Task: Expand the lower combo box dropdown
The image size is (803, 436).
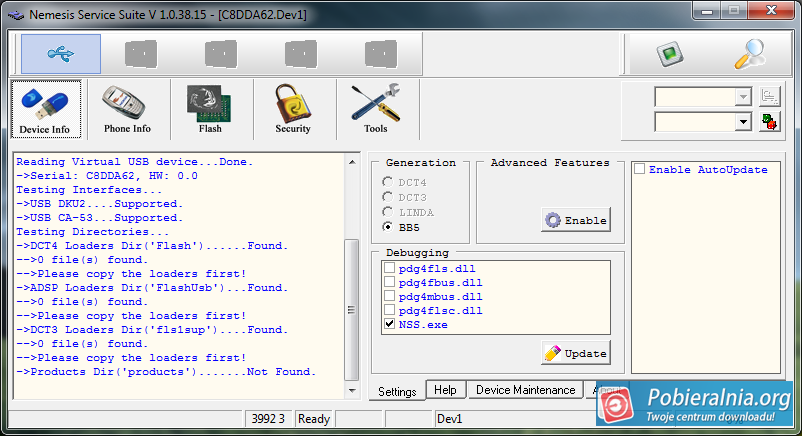Action: coord(743,122)
